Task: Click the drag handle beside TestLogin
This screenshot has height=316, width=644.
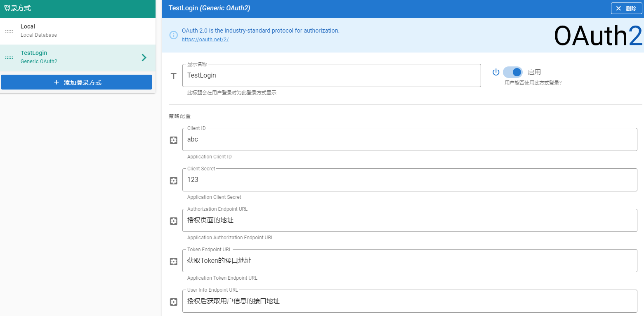Action: 9,58
